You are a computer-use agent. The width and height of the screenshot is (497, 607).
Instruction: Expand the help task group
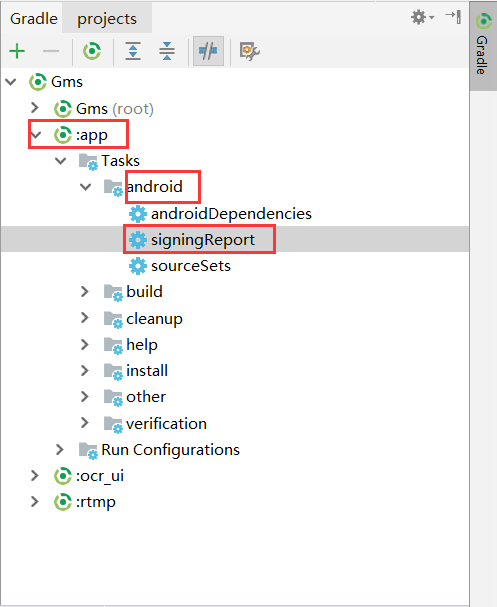point(85,345)
